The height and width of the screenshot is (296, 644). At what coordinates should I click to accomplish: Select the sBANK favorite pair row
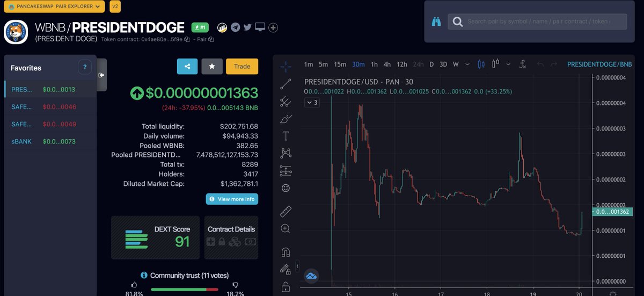[50, 141]
